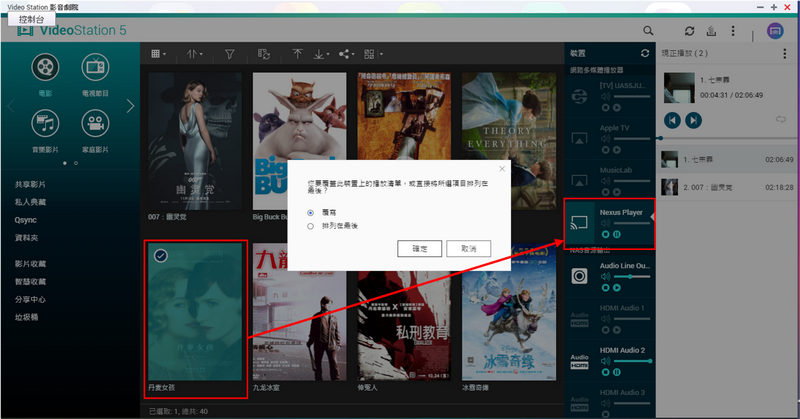Adjust the Audio Line Out volume slider
This screenshot has height=419, width=800.
(x=632, y=277)
